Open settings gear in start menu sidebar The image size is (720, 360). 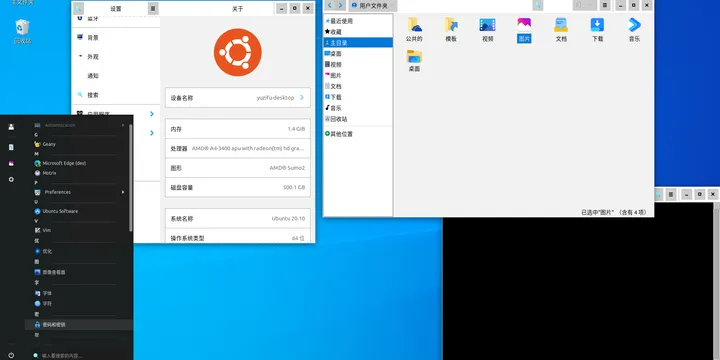pyautogui.click(x=11, y=180)
